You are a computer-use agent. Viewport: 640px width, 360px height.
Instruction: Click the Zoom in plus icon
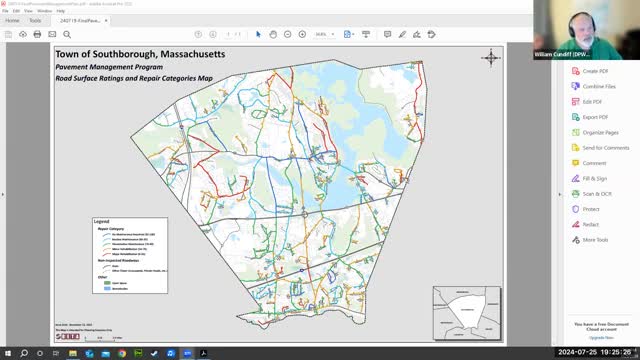302,34
